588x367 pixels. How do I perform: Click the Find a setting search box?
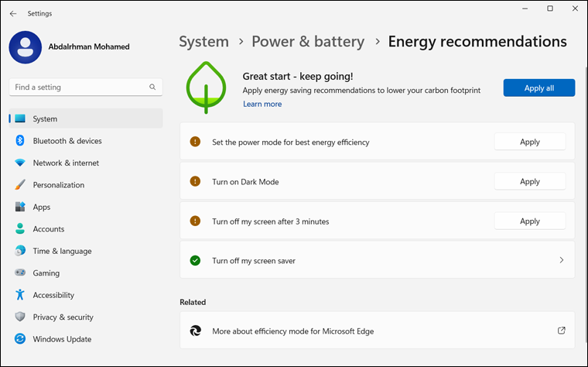coord(77,87)
